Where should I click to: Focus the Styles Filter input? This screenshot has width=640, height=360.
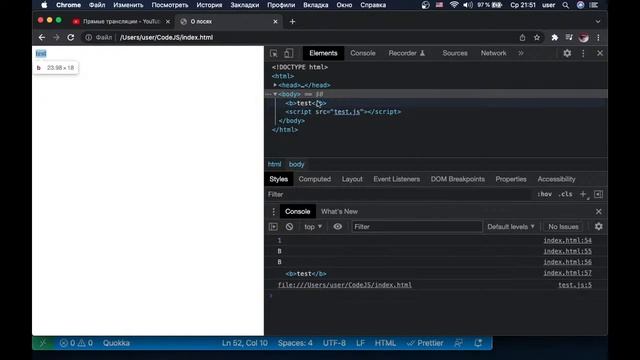(x=398, y=194)
